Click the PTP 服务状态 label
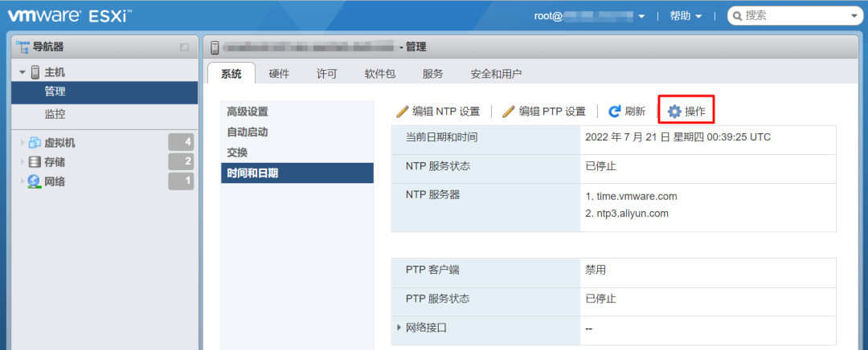 point(438,299)
